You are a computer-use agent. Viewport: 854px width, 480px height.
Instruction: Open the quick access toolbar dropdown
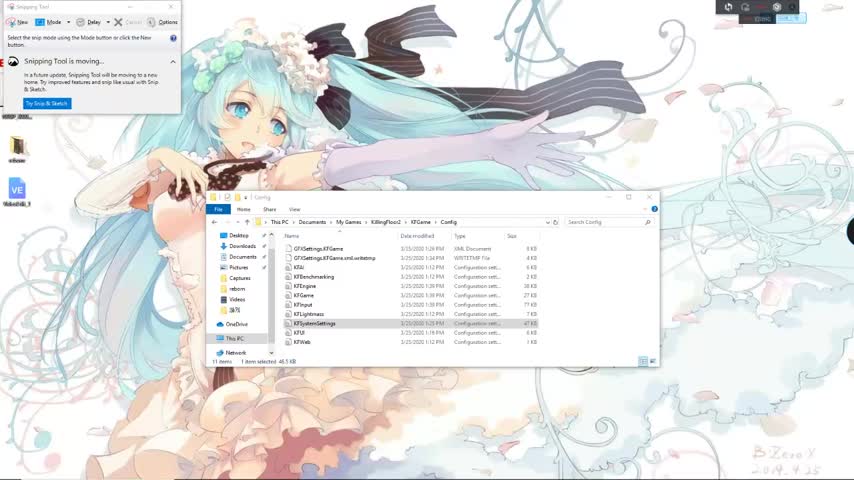tap(246, 197)
